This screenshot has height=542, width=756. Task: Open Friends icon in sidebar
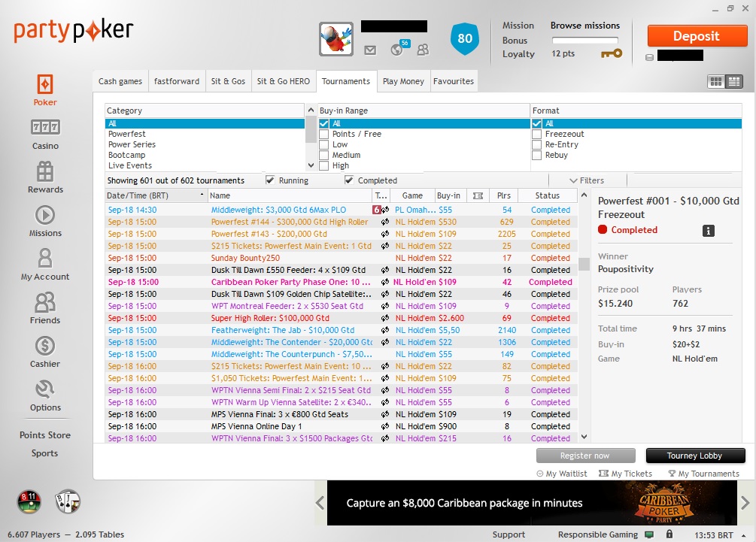(45, 302)
